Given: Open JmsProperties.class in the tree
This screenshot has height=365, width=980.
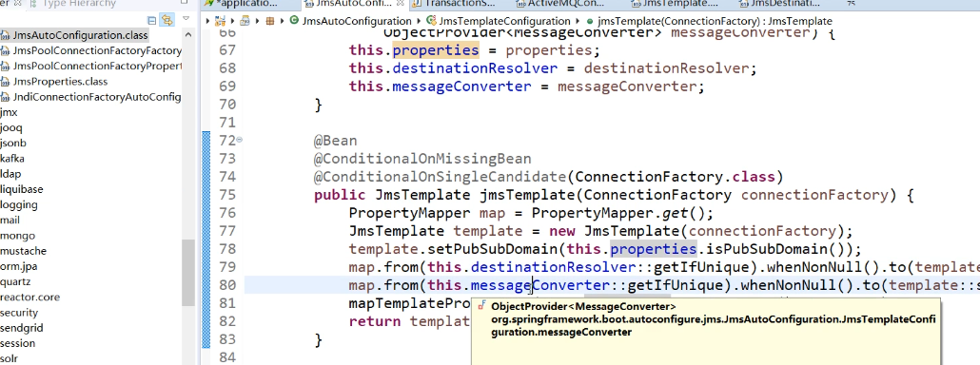Looking at the screenshot, I should (x=60, y=82).
